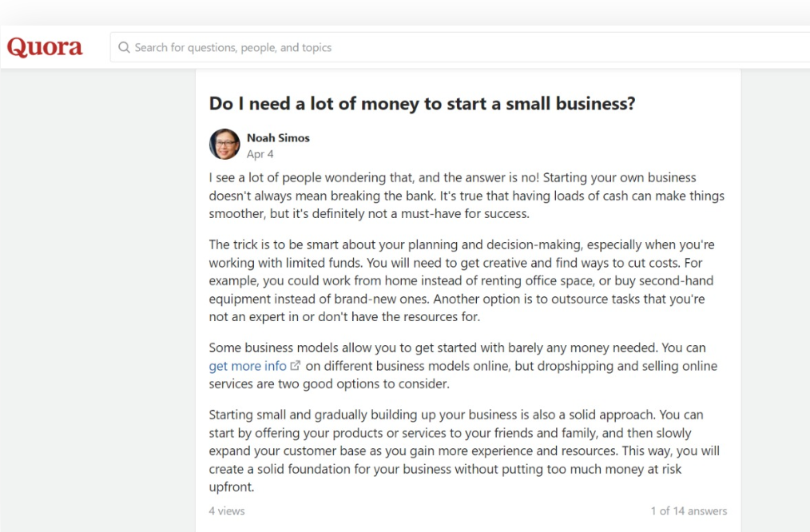Open the question "Do I need a lot of money to start a small business?"
Image resolution: width=810 pixels, height=532 pixels.
click(421, 104)
